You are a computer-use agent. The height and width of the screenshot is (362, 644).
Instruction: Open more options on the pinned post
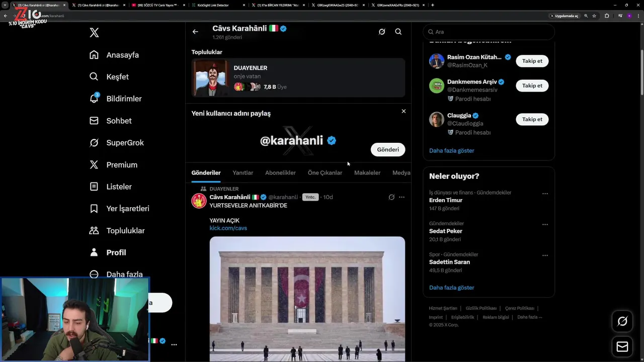pos(401,197)
